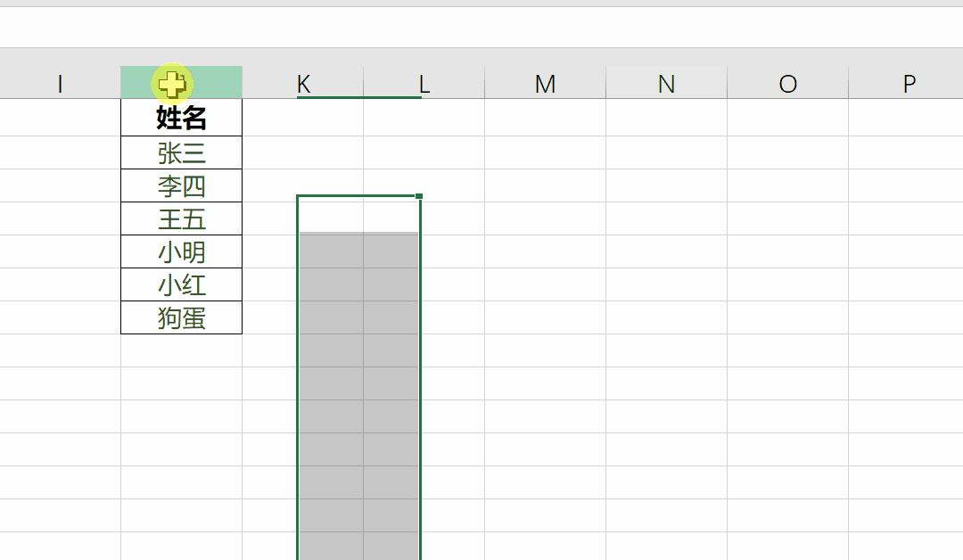Viewport: 963px width, 560px height.
Task: Click the white active cell in column K
Action: 330,214
